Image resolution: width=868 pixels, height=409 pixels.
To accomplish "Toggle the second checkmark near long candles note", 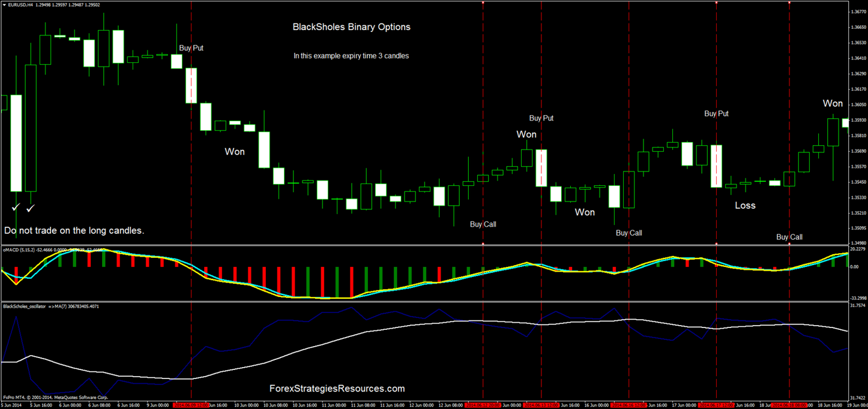I will tap(31, 207).
